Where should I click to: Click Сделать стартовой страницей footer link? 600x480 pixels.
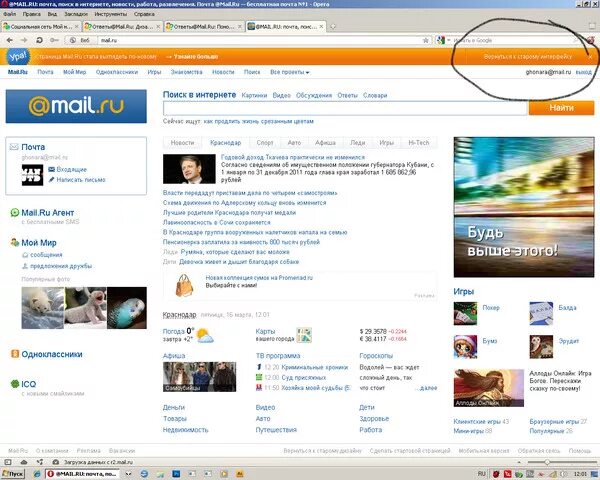410,451
